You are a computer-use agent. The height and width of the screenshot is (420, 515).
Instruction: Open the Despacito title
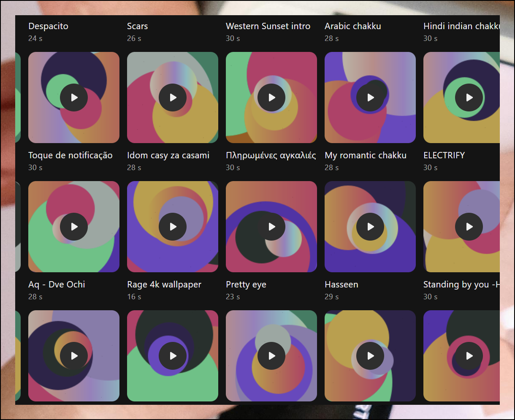pos(48,26)
